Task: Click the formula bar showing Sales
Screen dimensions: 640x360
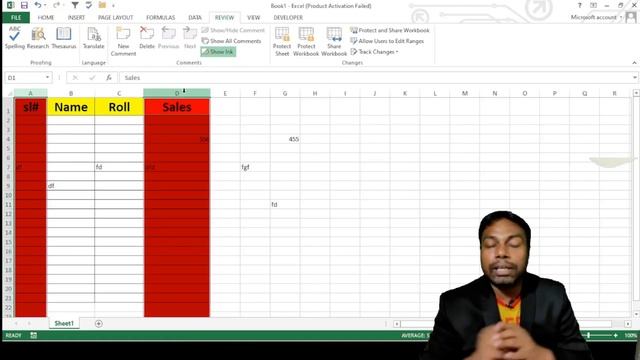Action: click(376, 78)
